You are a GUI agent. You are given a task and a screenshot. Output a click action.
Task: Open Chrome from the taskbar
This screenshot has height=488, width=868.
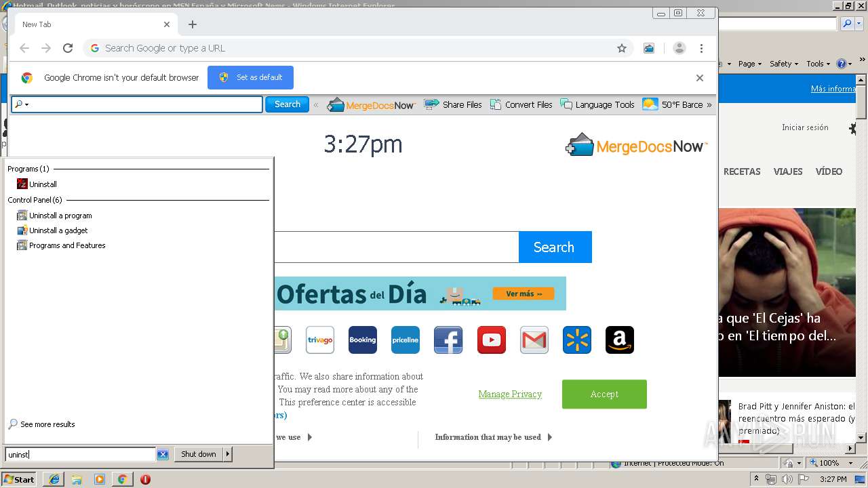(x=122, y=479)
